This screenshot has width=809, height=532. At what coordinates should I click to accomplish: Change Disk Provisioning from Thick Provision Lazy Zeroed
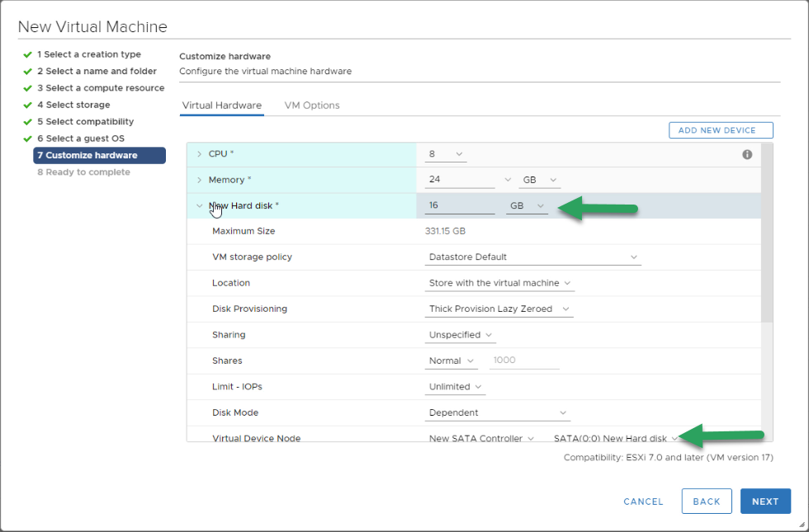(499, 308)
